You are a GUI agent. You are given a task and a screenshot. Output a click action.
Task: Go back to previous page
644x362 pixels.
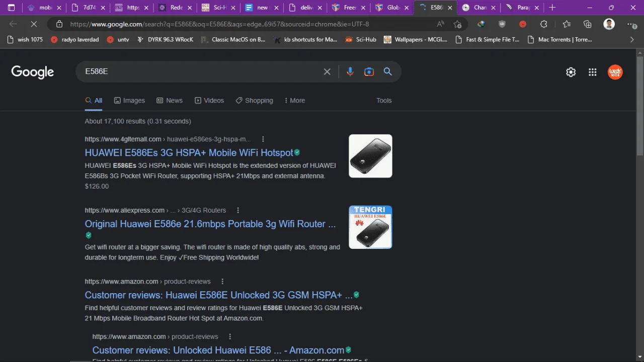tap(14, 24)
